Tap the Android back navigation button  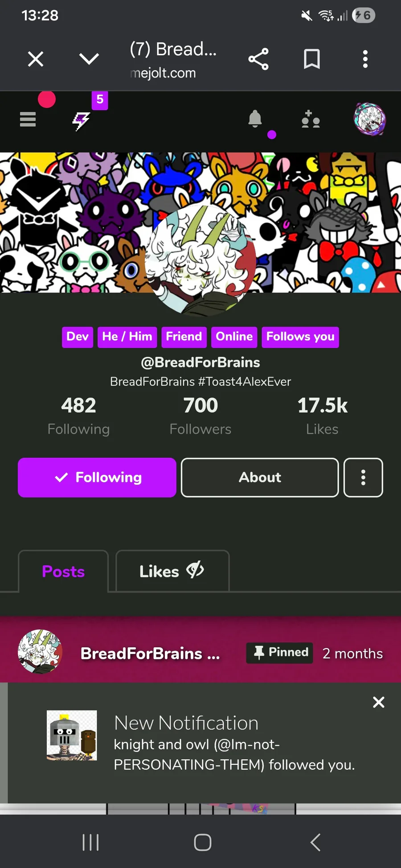[x=315, y=842]
